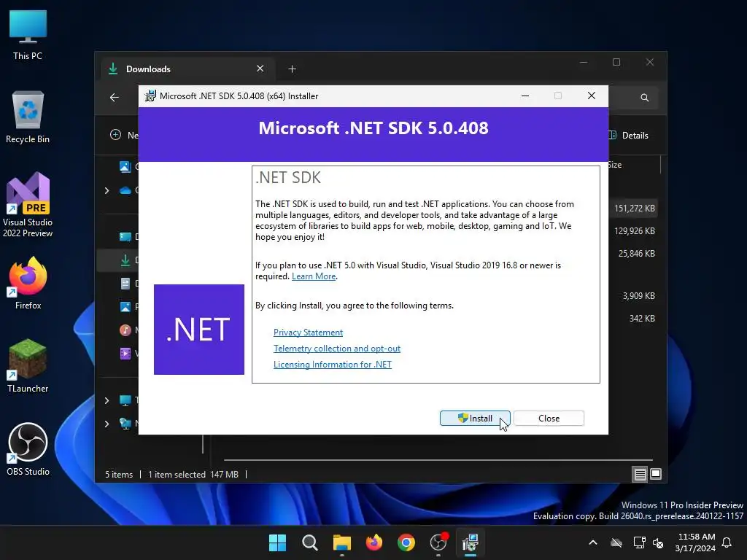Open the muted volume tray icon
Viewport: 747px width, 560px height.
[x=659, y=542]
